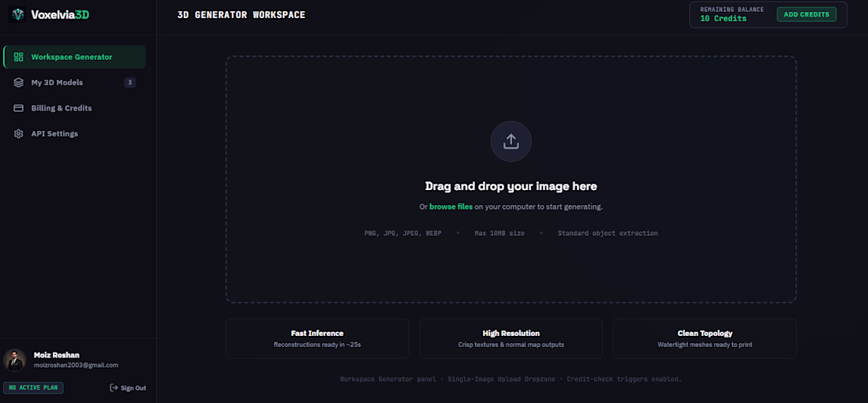
Task: Click the PNG, JPG, JPEG, WEBP formats text
Action: click(403, 233)
